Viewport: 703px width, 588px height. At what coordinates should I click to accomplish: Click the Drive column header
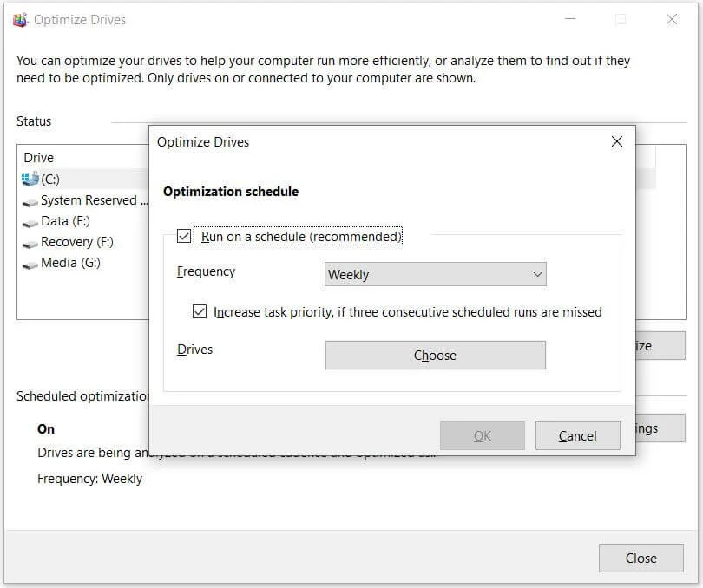pos(38,157)
